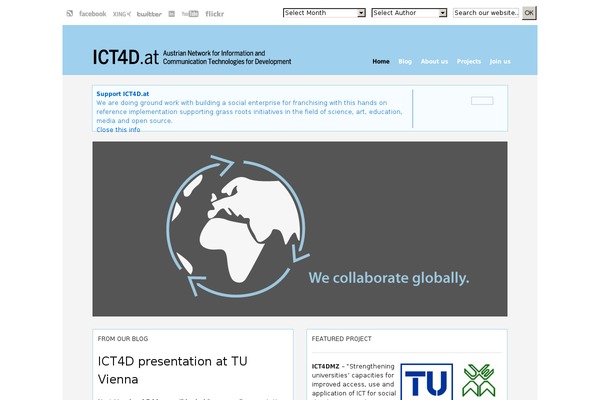This screenshot has height=400, width=600.
Task: Click the Support ICT4D.at heading link
Action: [x=122, y=94]
